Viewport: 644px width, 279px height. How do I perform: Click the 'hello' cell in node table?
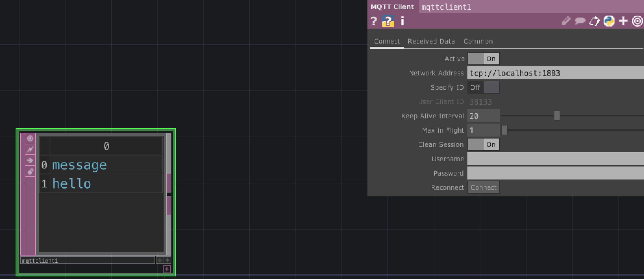[107, 184]
